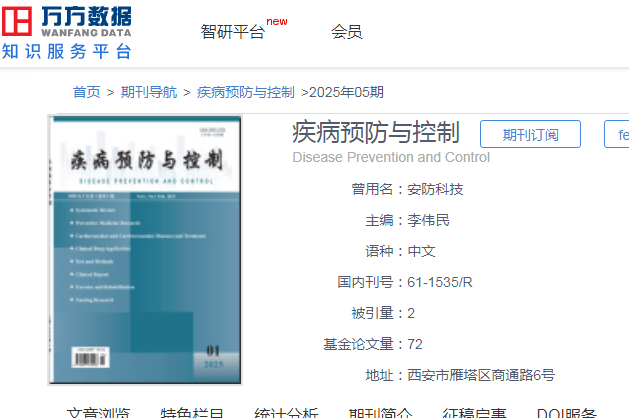Click the 疾病预防与控制 breadcrumb link
The width and height of the screenshot is (629, 418).
pos(246,92)
